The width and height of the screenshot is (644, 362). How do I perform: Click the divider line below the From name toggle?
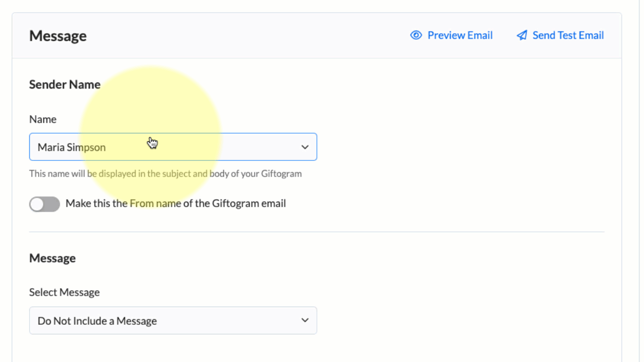(316, 232)
